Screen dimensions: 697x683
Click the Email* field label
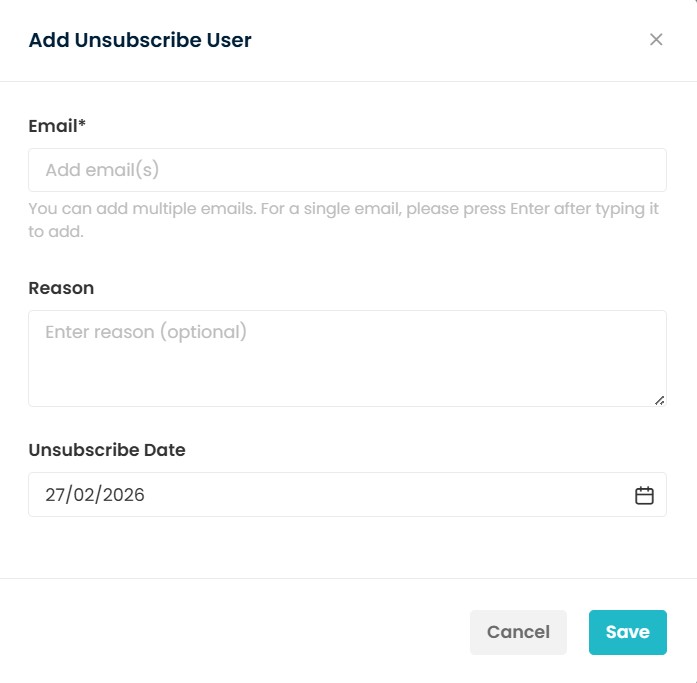coord(57,126)
